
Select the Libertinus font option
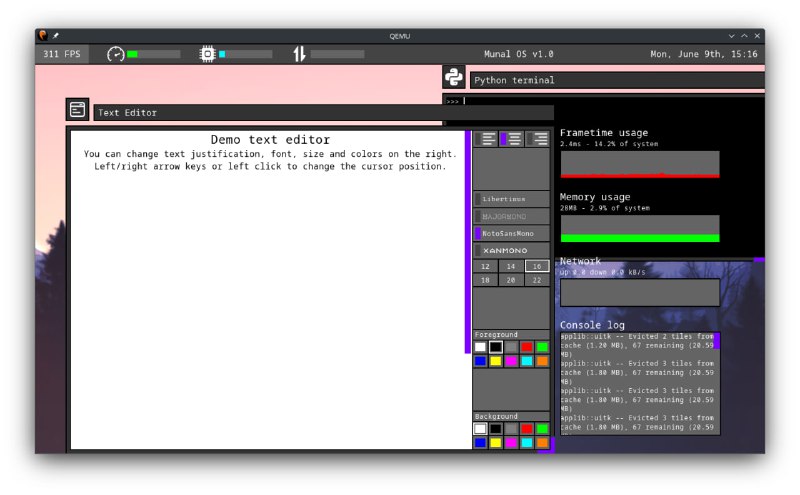pyautogui.click(x=511, y=199)
